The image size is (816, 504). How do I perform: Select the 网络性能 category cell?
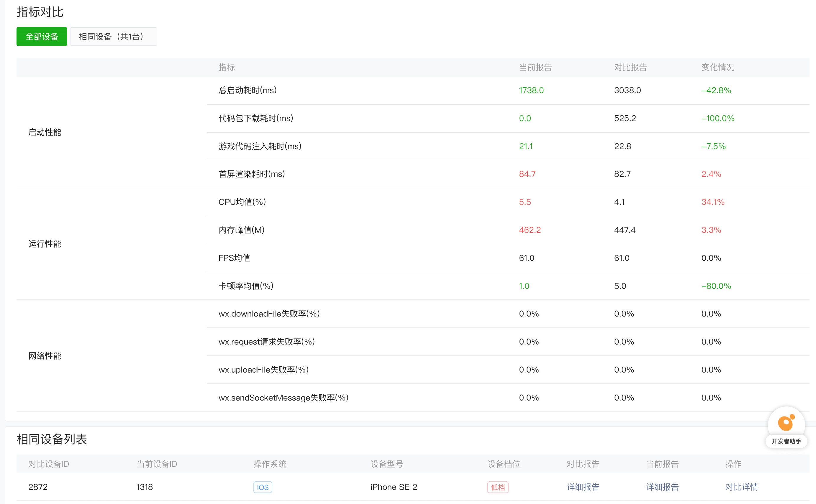click(x=45, y=356)
